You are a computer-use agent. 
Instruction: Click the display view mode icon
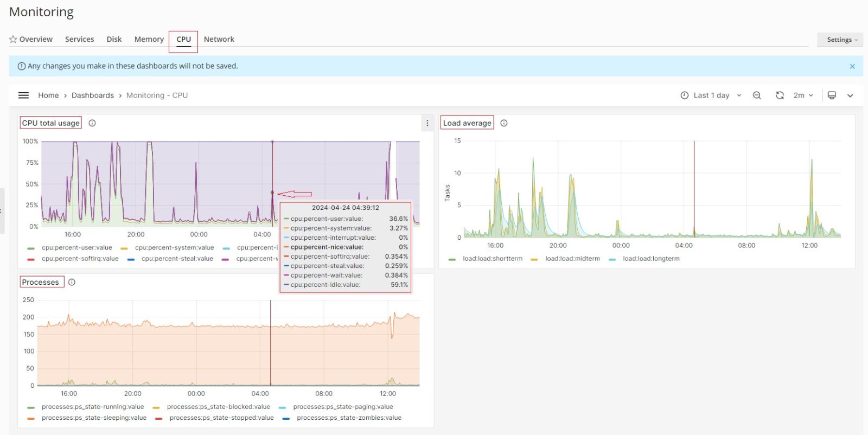pyautogui.click(x=832, y=95)
